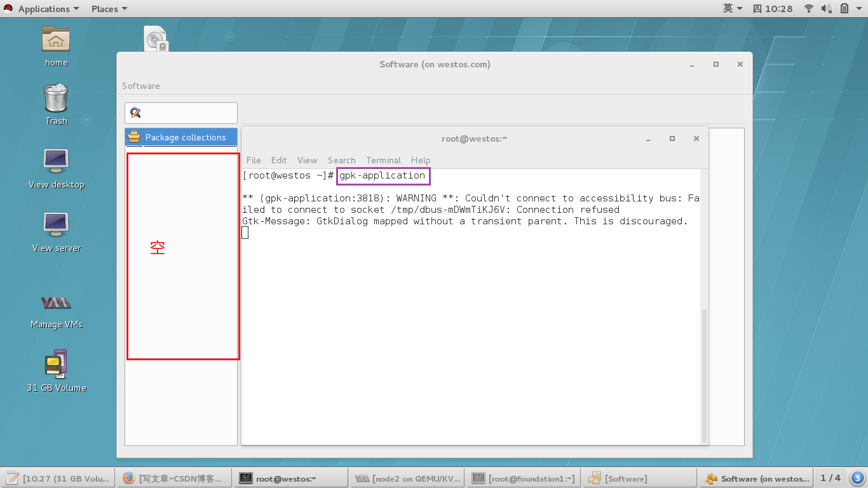Minimize the root@westos terminal window

click(x=648, y=139)
